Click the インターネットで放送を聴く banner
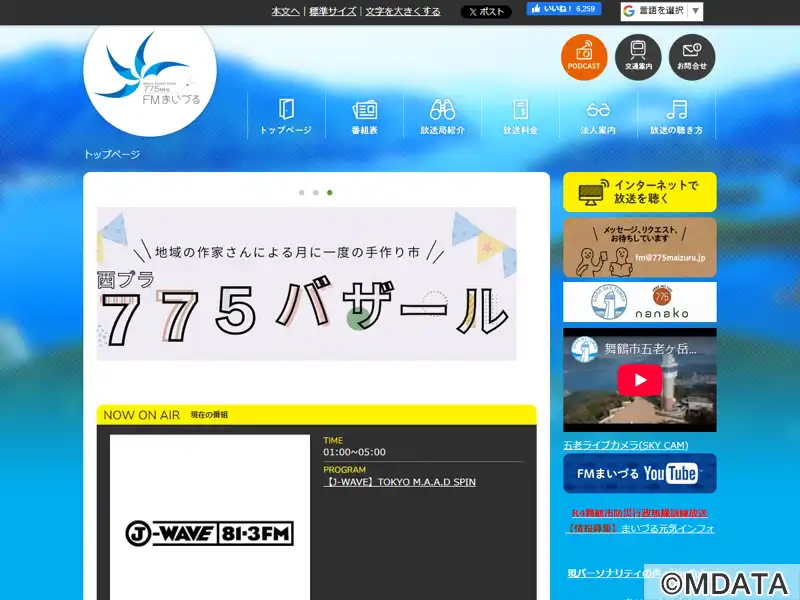Viewport: 800px width, 600px height. 639,192
